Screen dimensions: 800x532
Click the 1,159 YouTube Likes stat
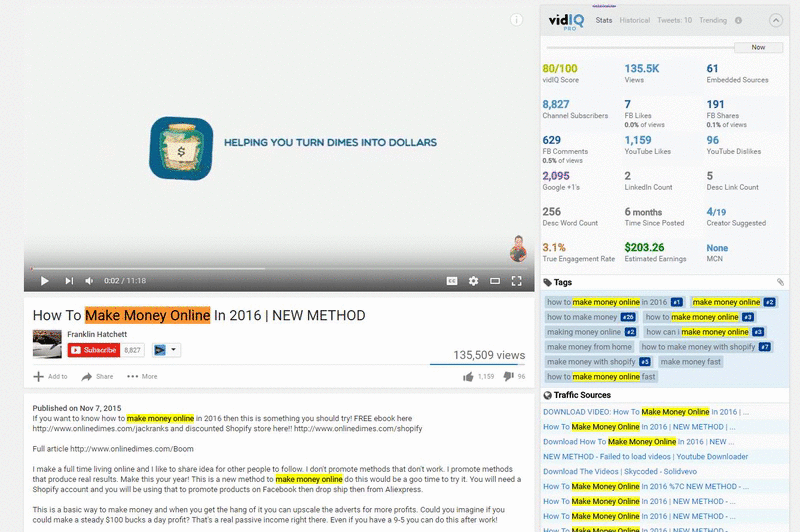click(x=647, y=145)
